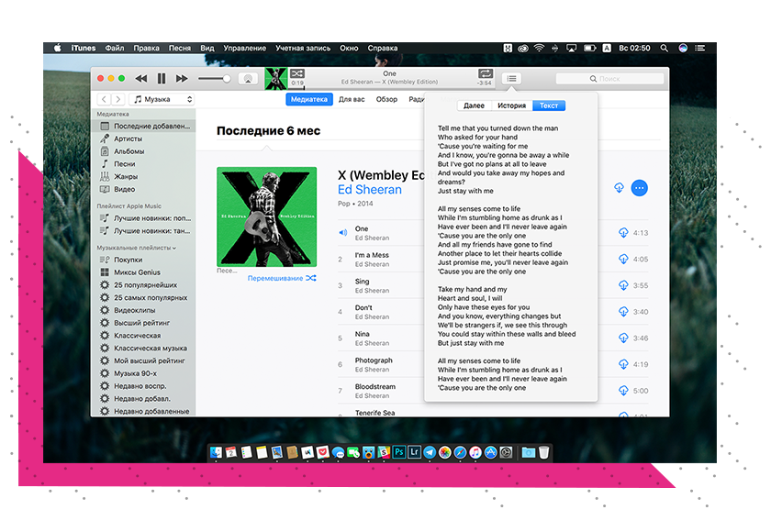Screen dimensions: 771x532
Task: Download the song One from iCloud
Action: (623, 233)
